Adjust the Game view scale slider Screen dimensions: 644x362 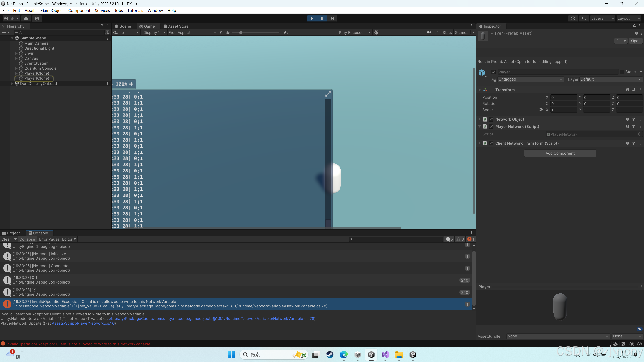coord(241,33)
